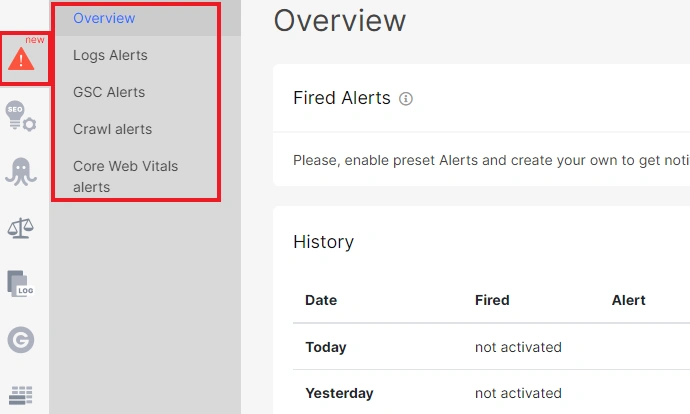
Task: Click the SEO lightbulb gear icon
Action: [21, 115]
